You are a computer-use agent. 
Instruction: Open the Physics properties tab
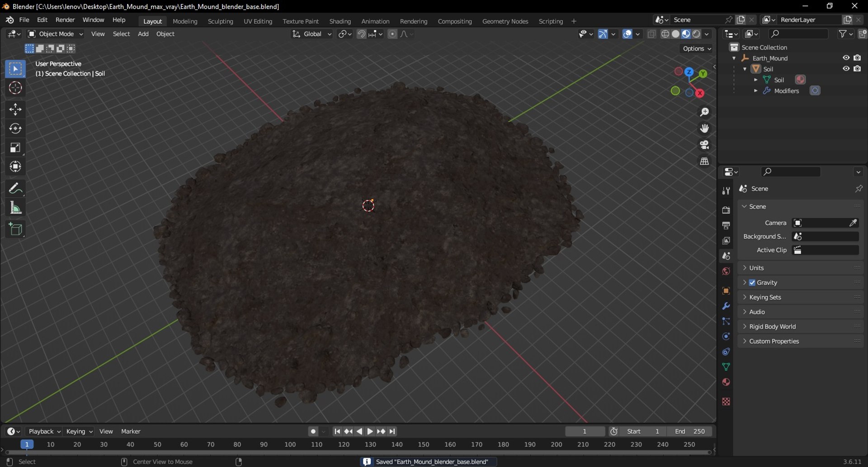click(x=726, y=337)
